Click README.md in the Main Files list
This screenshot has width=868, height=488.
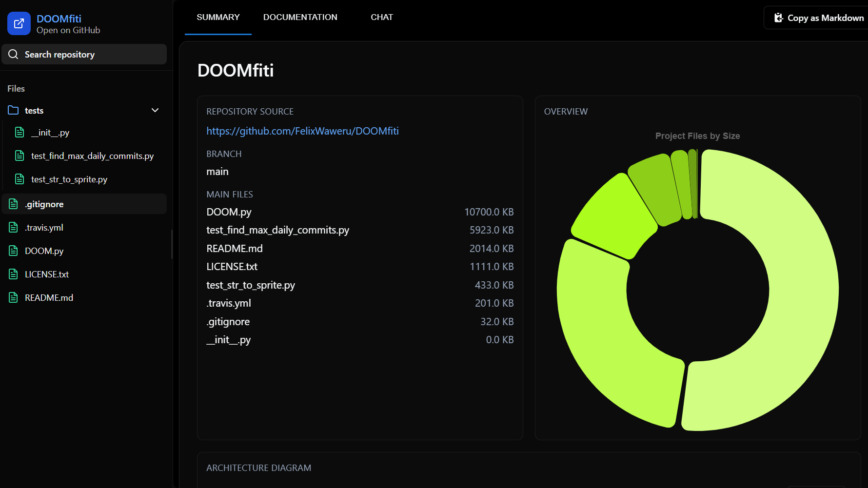point(235,248)
